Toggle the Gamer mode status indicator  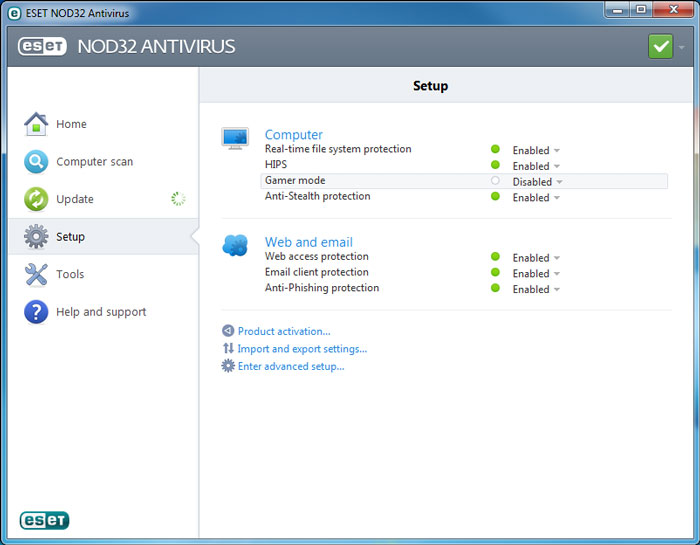pyautogui.click(x=495, y=181)
